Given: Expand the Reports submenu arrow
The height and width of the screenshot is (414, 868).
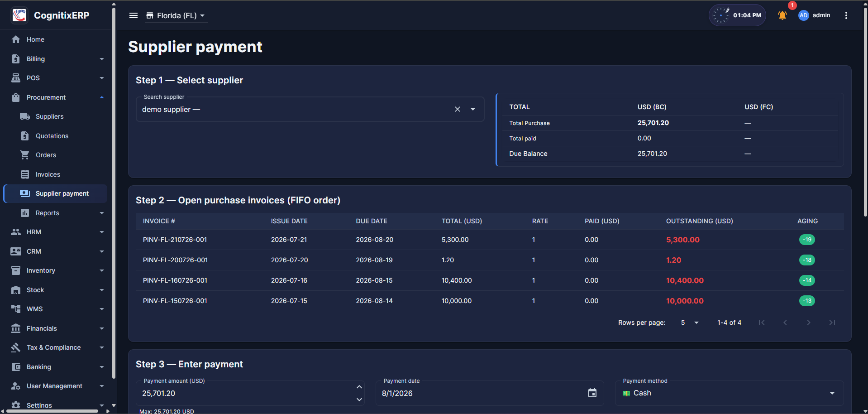Looking at the screenshot, I should (x=102, y=213).
